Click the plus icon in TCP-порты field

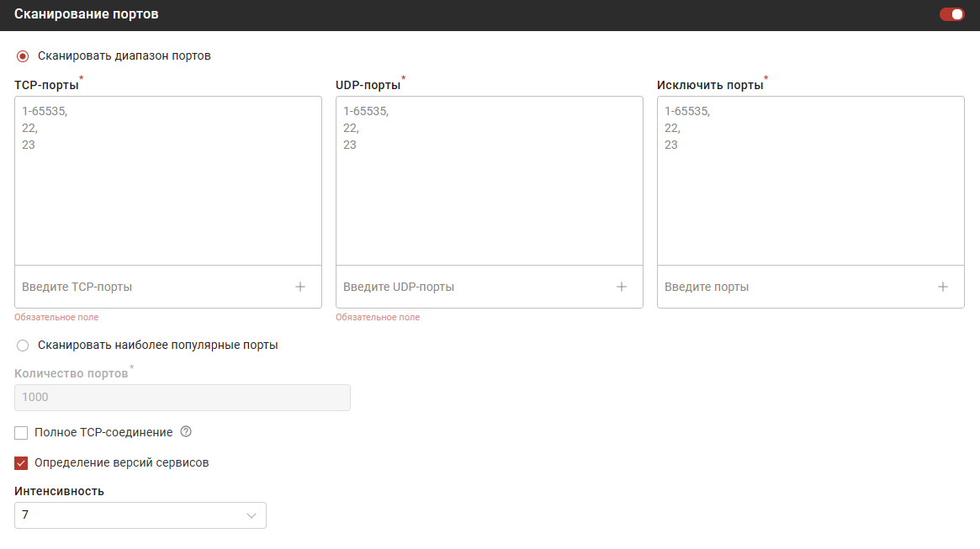[x=300, y=287]
